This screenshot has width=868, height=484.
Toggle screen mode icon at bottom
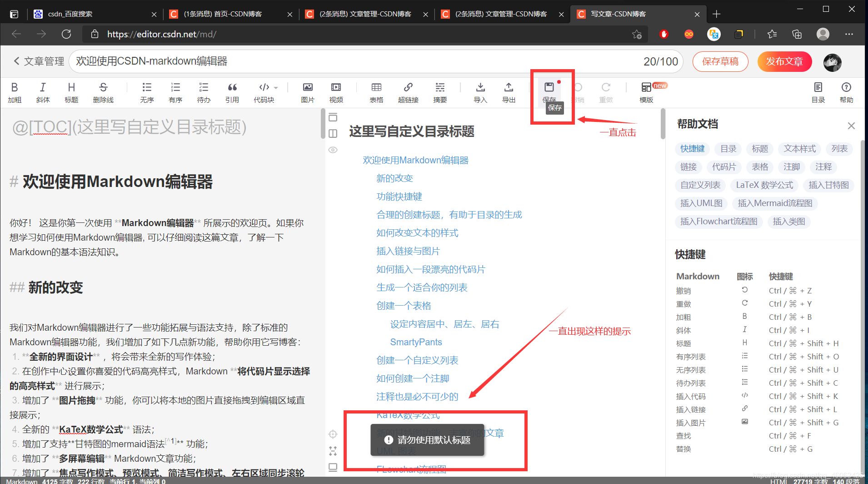pyautogui.click(x=333, y=467)
